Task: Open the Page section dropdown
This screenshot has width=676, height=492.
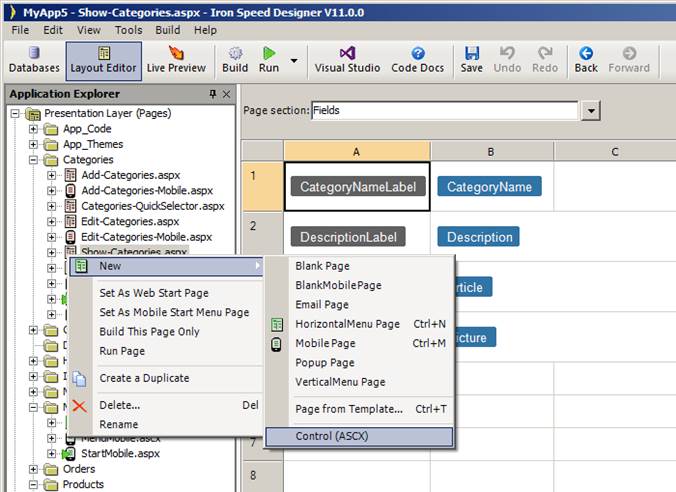Action: [591, 111]
